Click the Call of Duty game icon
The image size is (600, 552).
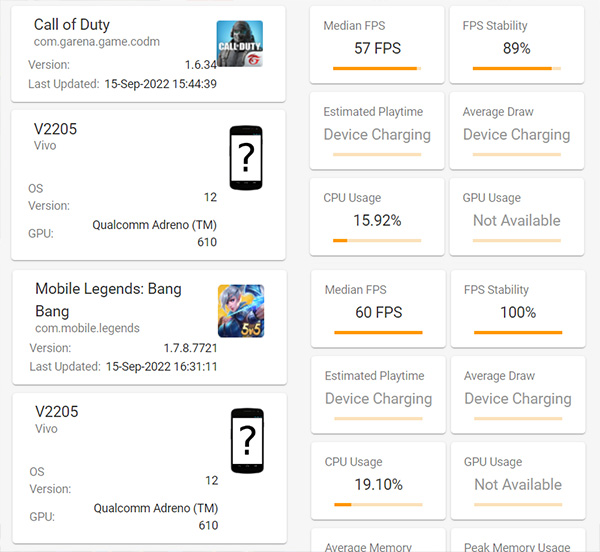point(240,44)
